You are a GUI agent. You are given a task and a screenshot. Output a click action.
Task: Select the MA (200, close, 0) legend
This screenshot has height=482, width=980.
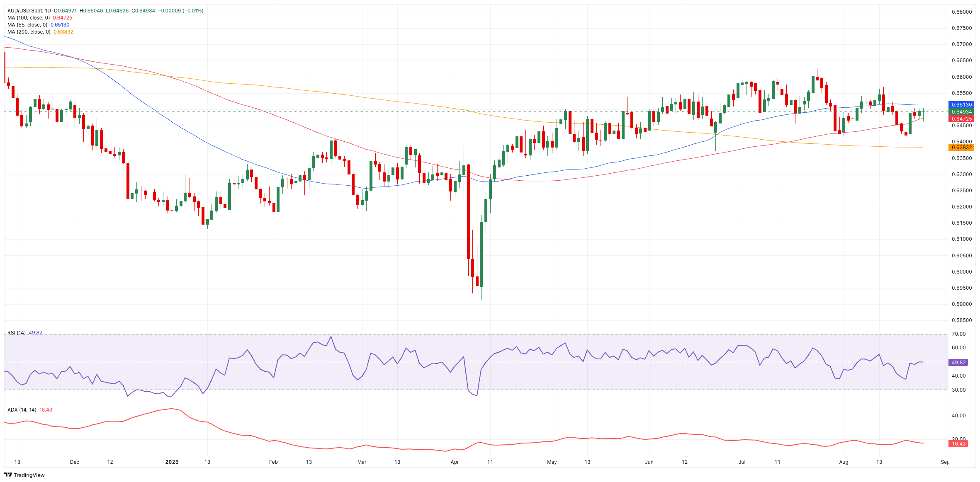29,32
